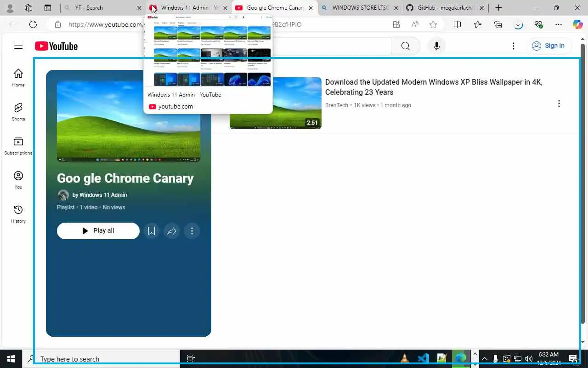Viewport: 588px width, 368px height.
Task: Go to Home in the sidebar
Action: 18,77
